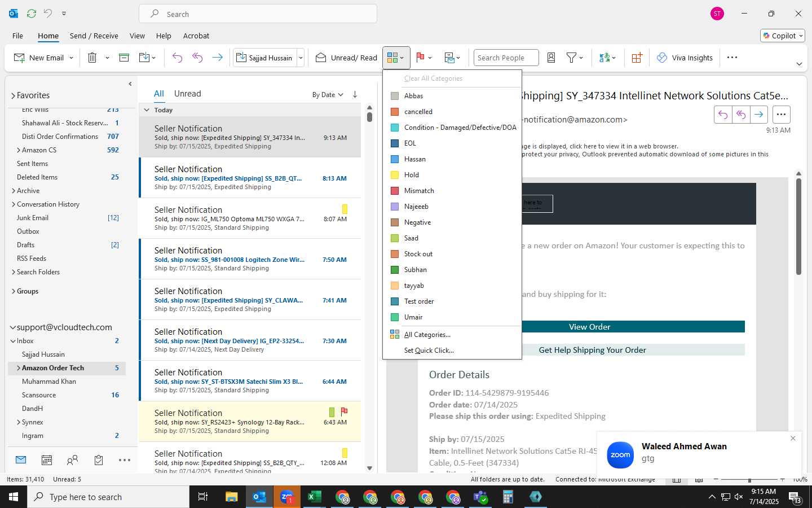Click Reply icon in reading pane
The height and width of the screenshot is (508, 812).
(x=723, y=115)
